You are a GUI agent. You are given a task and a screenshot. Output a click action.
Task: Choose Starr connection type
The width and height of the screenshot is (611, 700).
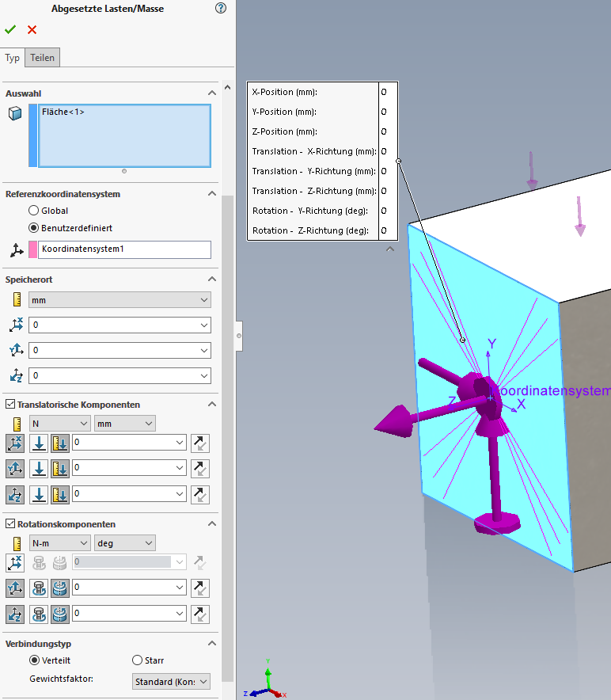coord(138,660)
